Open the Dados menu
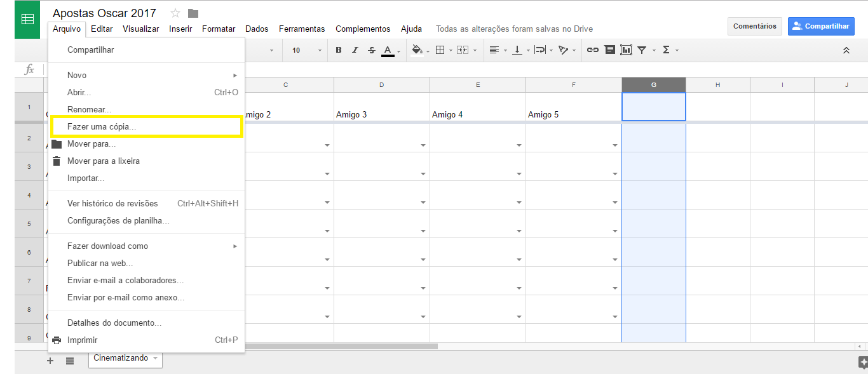Screen dimensions: 868x374 click(257, 29)
